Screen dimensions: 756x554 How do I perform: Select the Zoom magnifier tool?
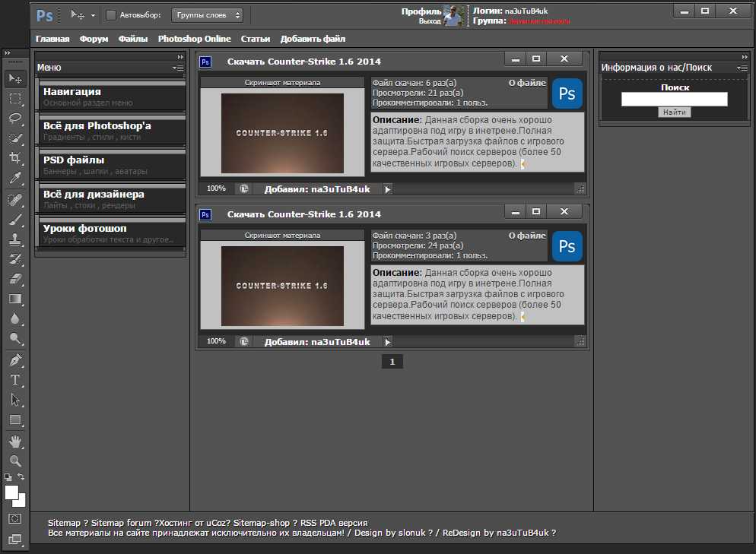pyautogui.click(x=15, y=461)
